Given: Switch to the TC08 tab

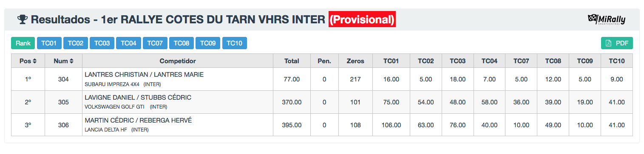Looking at the screenshot, I should [x=182, y=43].
